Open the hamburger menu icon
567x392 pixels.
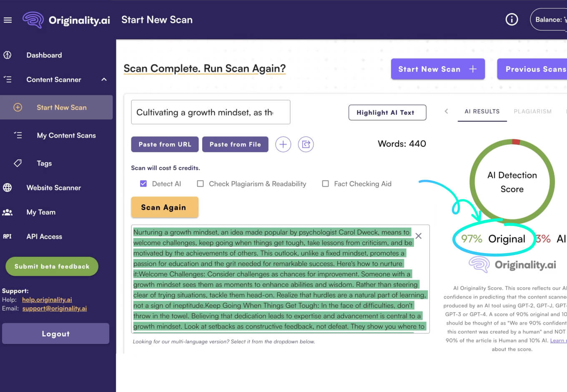tap(8, 20)
